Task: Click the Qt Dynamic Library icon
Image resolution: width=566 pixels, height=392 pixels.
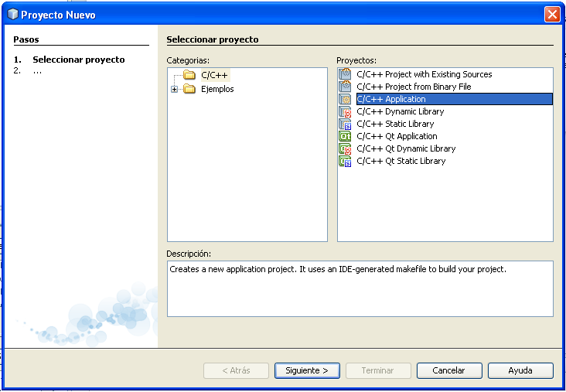Action: 345,148
